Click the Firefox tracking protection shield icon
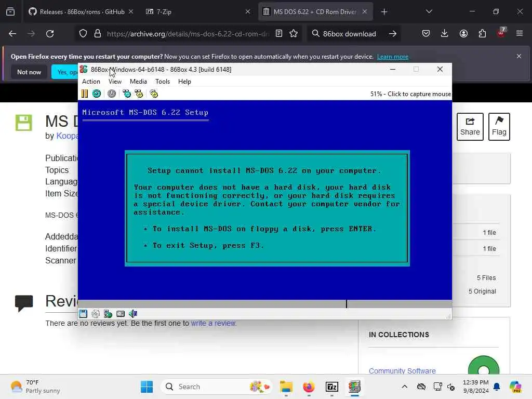 point(83,34)
